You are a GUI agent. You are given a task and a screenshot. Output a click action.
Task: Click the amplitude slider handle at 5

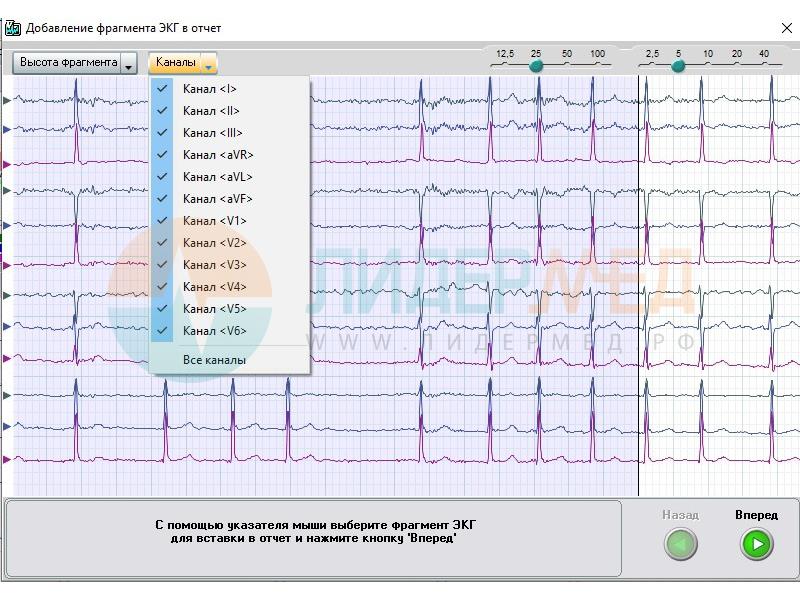click(x=678, y=66)
